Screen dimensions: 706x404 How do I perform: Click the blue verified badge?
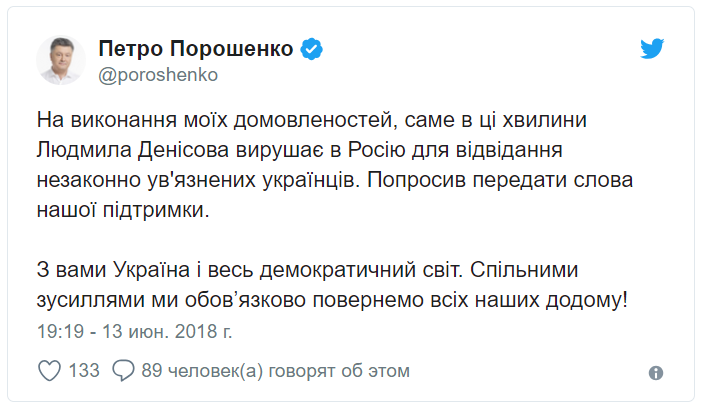click(312, 49)
